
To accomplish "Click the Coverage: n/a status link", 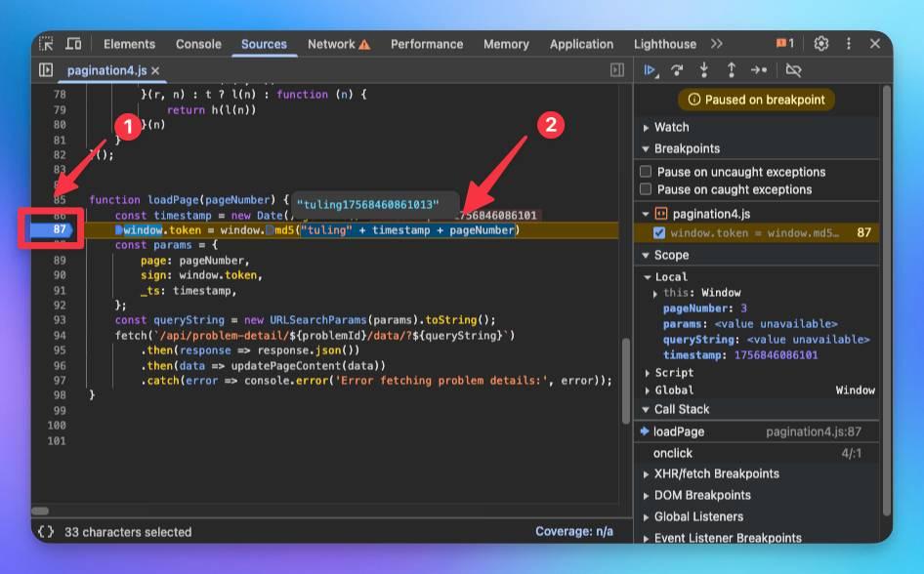I will (x=574, y=532).
